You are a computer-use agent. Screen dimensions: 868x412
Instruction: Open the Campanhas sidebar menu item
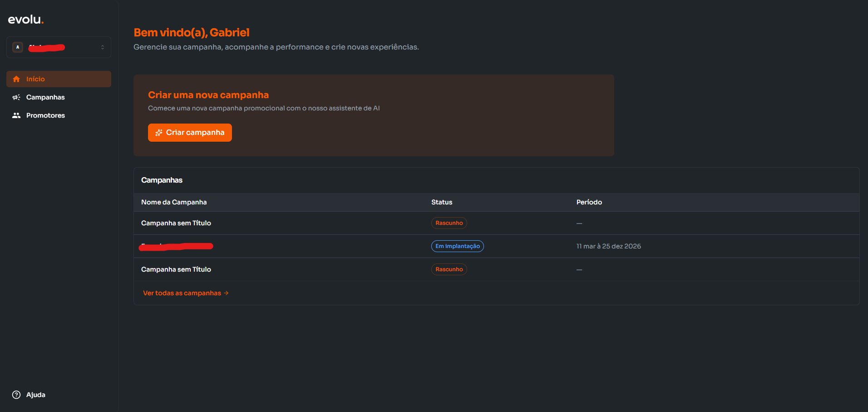click(45, 97)
